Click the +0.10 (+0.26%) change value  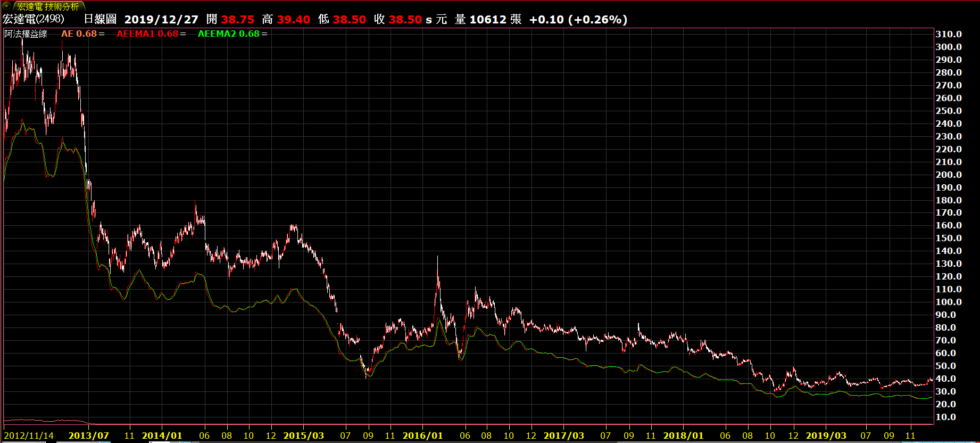pyautogui.click(x=578, y=20)
